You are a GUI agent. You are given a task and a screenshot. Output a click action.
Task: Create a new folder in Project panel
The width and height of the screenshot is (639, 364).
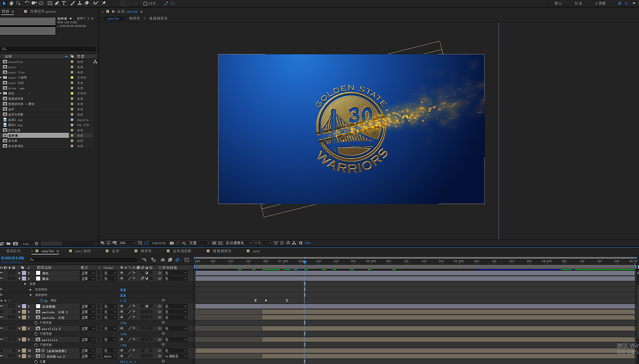(x=8, y=243)
